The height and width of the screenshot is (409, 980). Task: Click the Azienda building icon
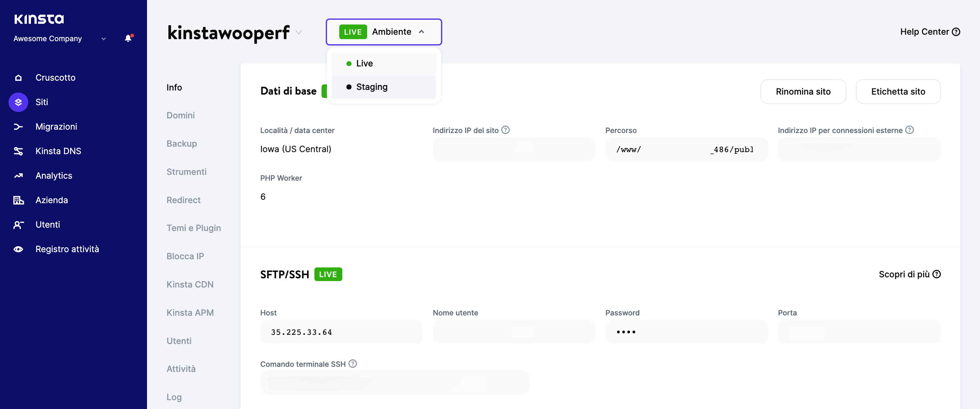click(x=18, y=200)
